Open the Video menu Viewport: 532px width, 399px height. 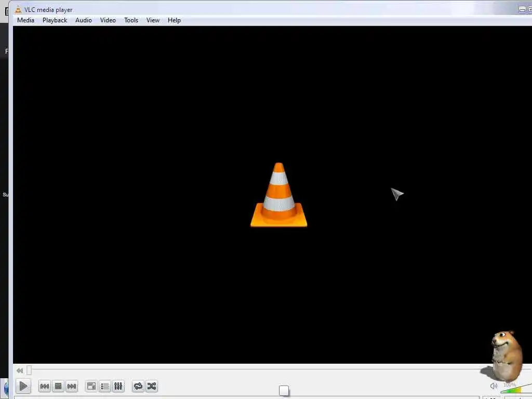point(108,20)
